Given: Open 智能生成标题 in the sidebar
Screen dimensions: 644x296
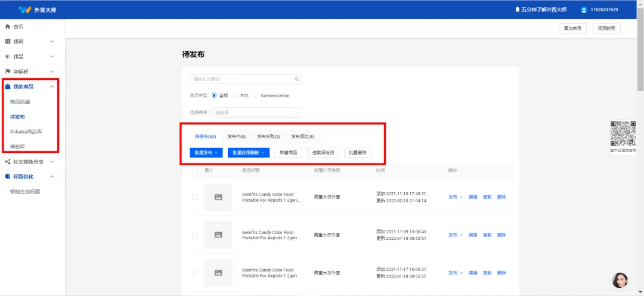Looking at the screenshot, I should pyautogui.click(x=25, y=192).
